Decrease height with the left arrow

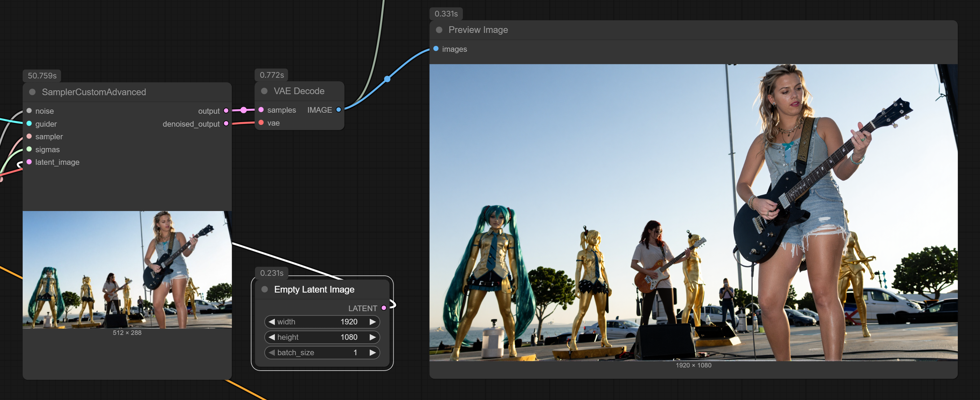click(272, 337)
